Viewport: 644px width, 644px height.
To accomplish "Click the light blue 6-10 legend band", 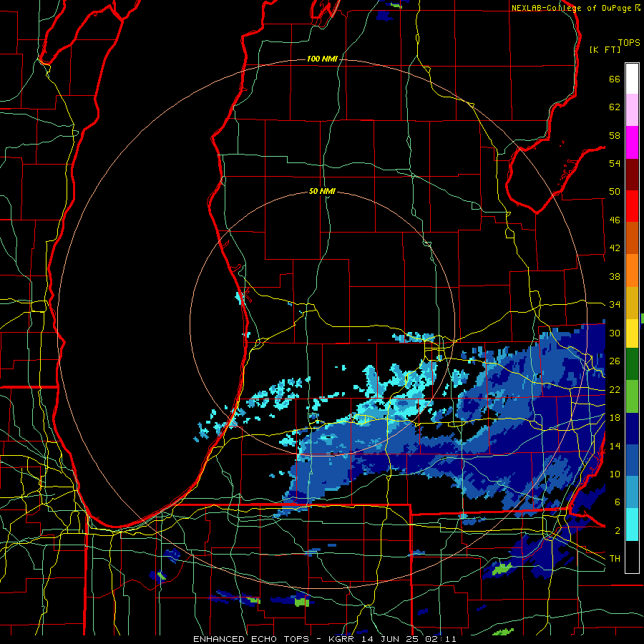I will click(x=632, y=492).
